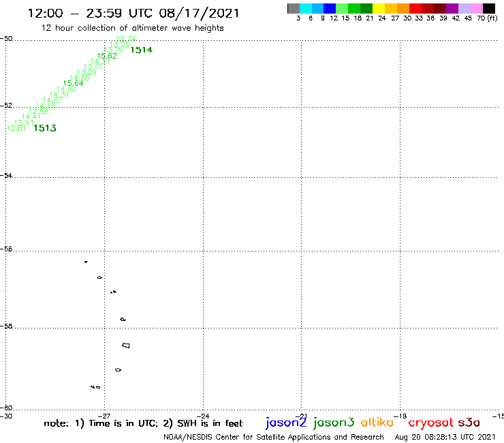Select the altika satellite legend label
Image resolution: width=504 pixels, height=443 pixels.
377,423
